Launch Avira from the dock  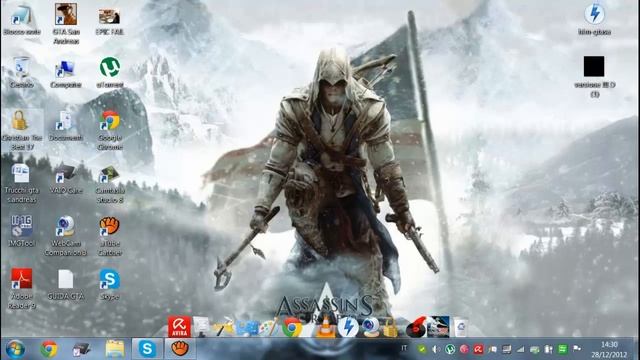click(x=179, y=327)
